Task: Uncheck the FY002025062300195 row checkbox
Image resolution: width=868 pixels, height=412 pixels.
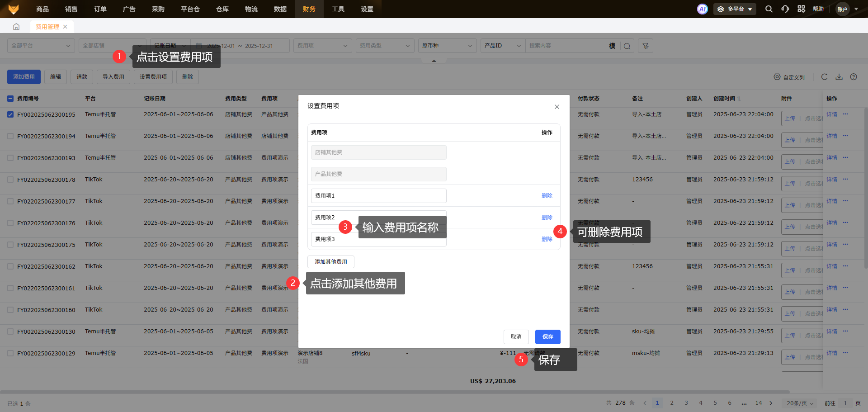Action: tap(10, 114)
